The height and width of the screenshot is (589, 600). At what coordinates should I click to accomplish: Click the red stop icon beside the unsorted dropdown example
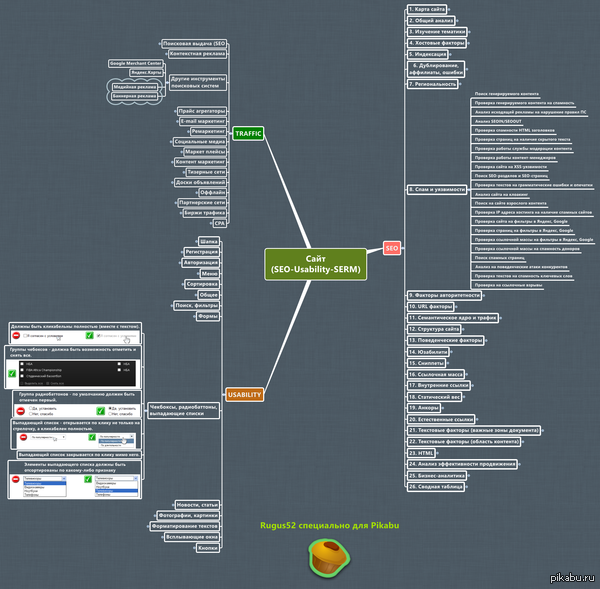coord(17,479)
